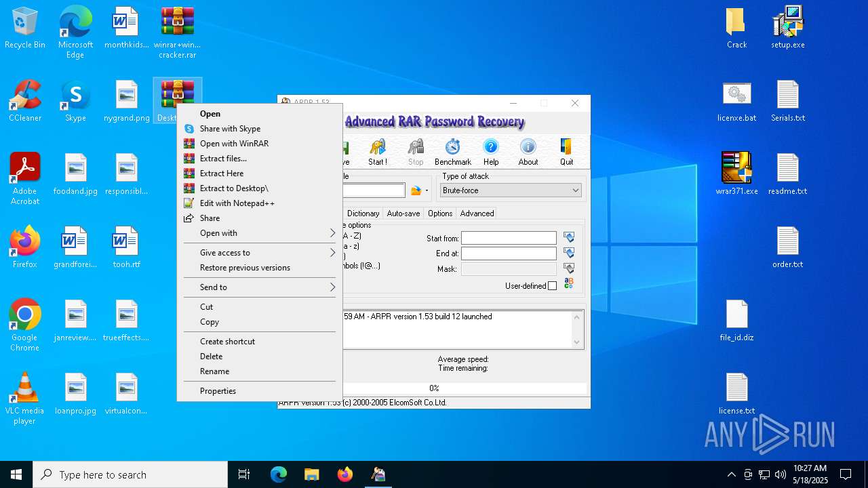
Task: Choose Create shortcut in context menu
Action: point(260,342)
